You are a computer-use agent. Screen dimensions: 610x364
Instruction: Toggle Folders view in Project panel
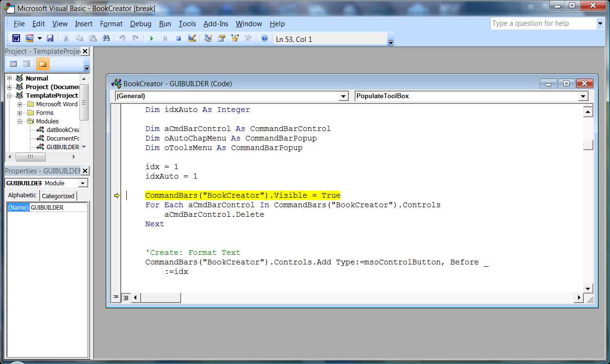tap(42, 64)
